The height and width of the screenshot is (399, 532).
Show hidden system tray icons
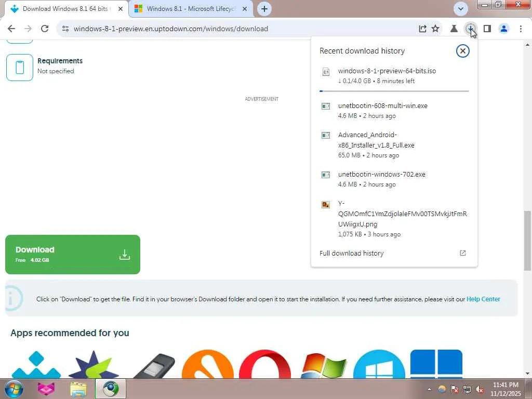coord(430,389)
